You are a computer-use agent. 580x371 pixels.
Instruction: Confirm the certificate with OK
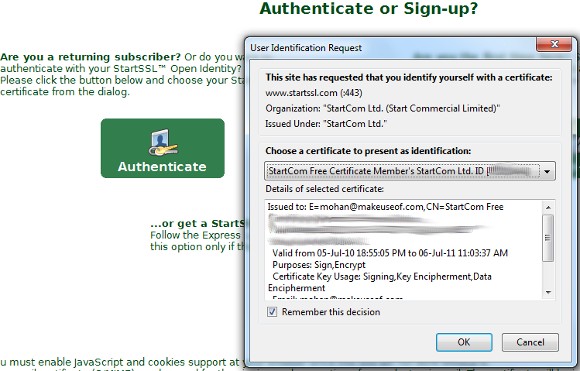coord(464,342)
